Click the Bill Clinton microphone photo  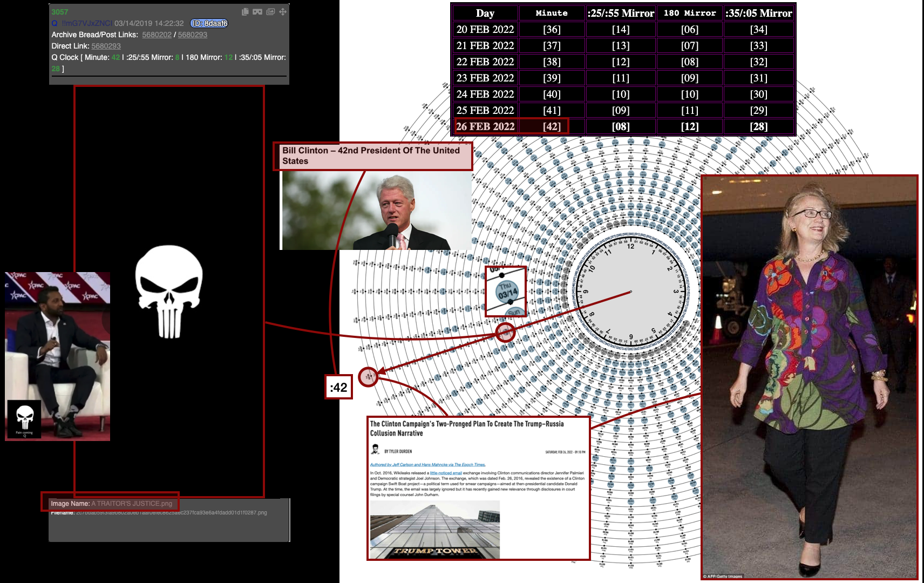click(x=377, y=211)
